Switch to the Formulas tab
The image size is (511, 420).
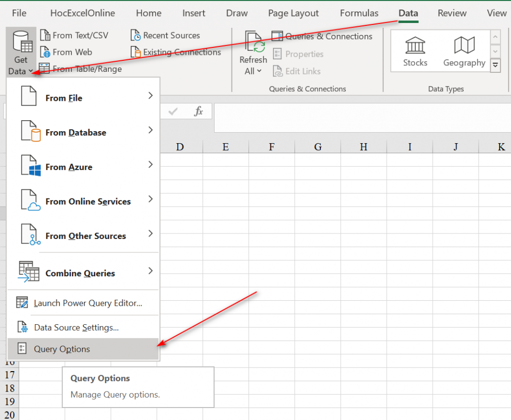coord(359,13)
